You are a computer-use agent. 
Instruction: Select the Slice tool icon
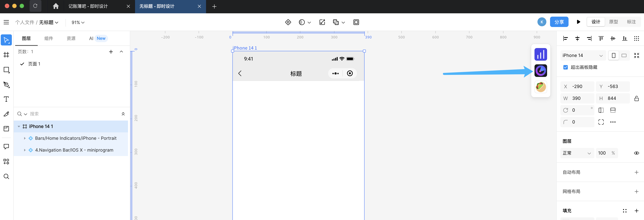[6, 128]
